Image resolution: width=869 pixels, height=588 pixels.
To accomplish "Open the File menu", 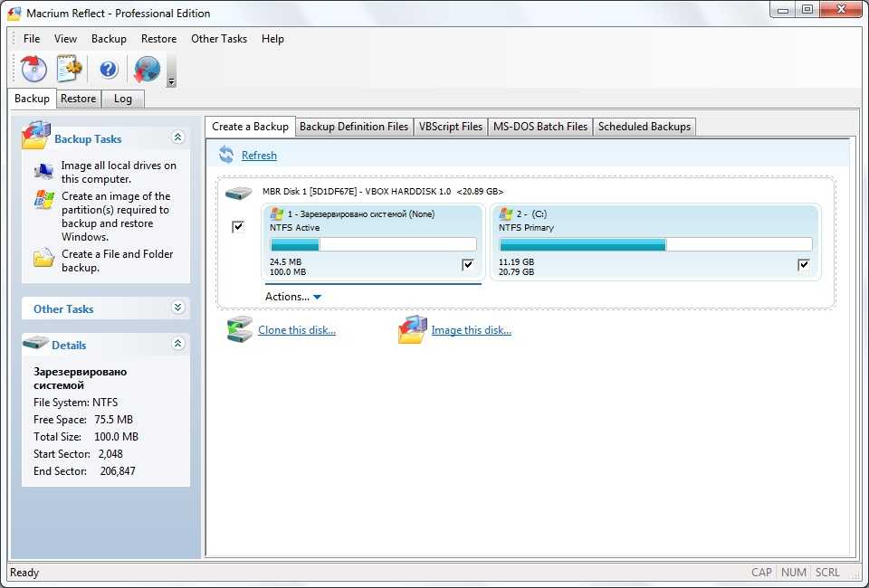I will (x=32, y=39).
